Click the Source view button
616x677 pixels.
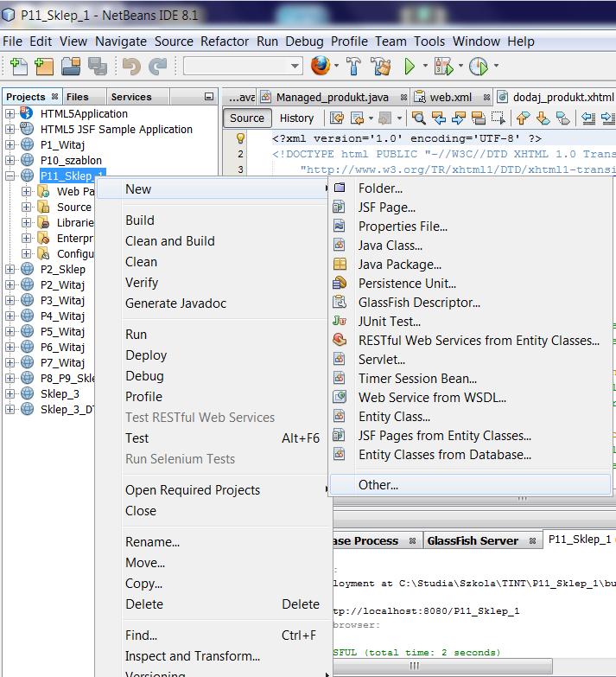coord(247,118)
